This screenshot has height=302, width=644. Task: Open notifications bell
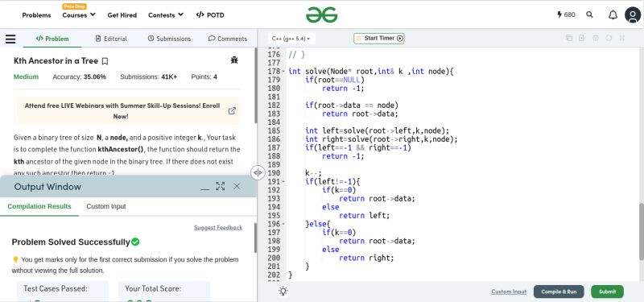pyautogui.click(x=613, y=14)
